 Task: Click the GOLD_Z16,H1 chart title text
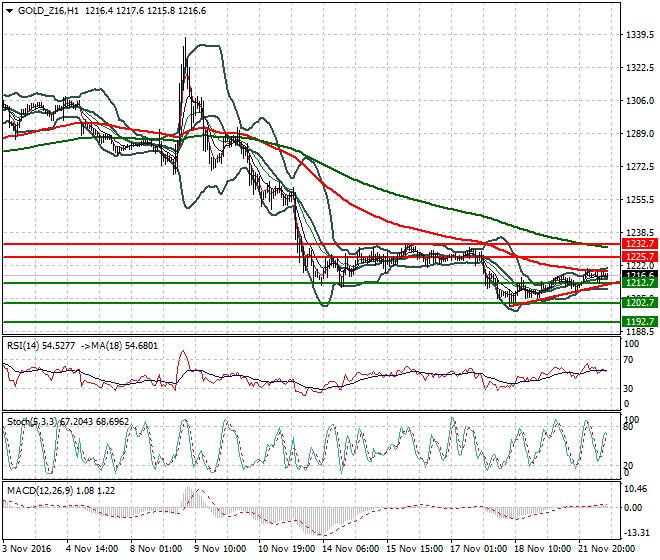(x=48, y=9)
